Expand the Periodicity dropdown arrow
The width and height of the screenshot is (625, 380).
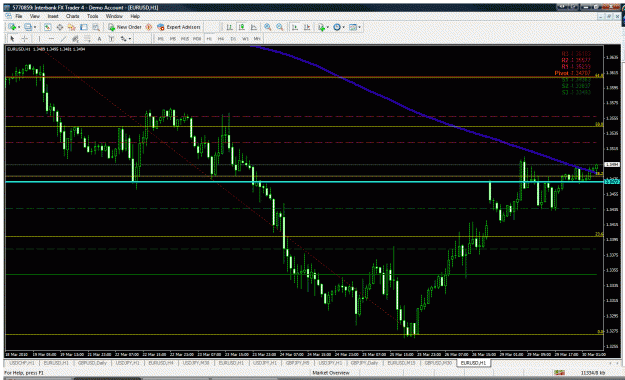click(344, 27)
